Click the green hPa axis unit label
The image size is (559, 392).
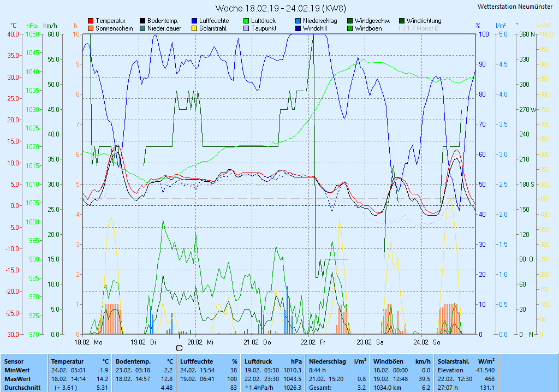coord(31,26)
